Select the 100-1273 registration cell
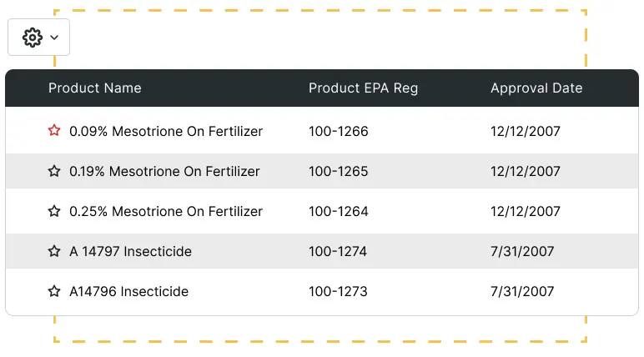This screenshot has width=644, height=357. pos(338,291)
